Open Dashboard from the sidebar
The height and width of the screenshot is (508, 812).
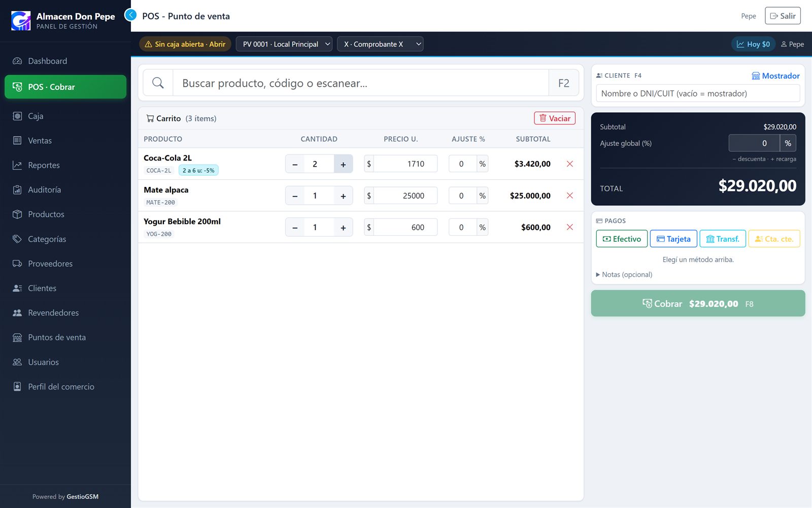65,61
